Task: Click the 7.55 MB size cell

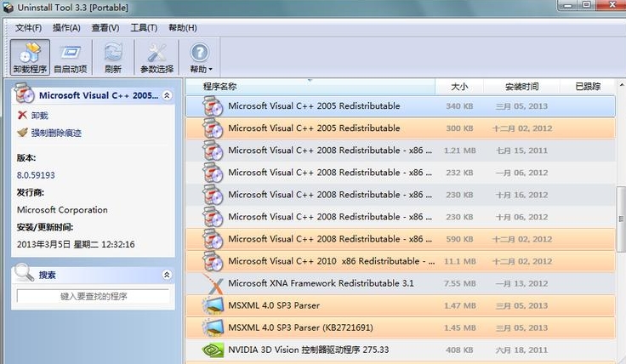Action: 460,284
